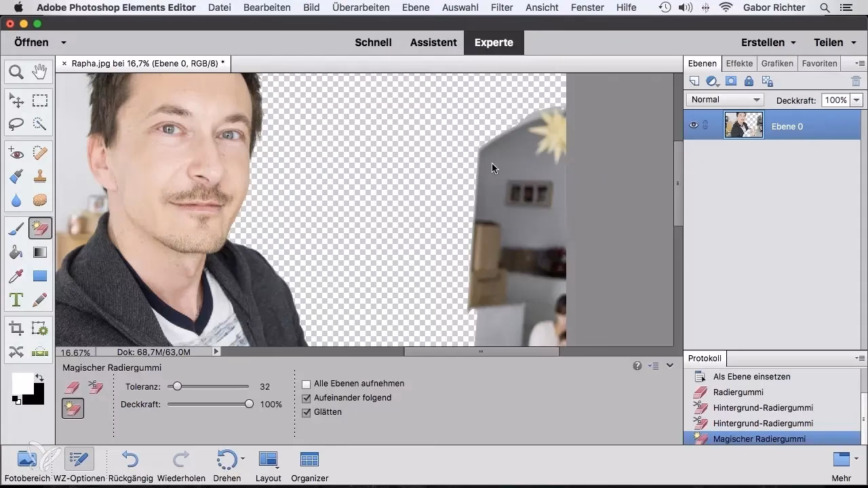The width and height of the screenshot is (868, 488).
Task: Select the Gradient tool
Action: tap(40, 251)
